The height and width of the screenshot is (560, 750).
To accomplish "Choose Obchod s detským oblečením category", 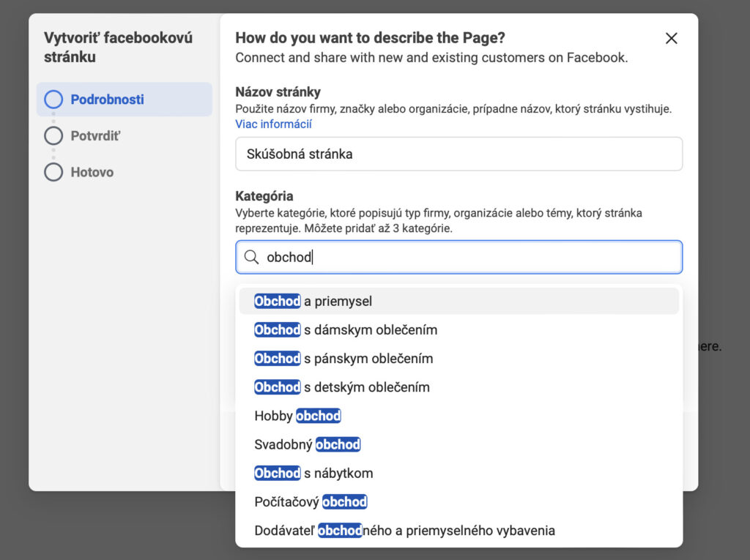I will point(458,387).
